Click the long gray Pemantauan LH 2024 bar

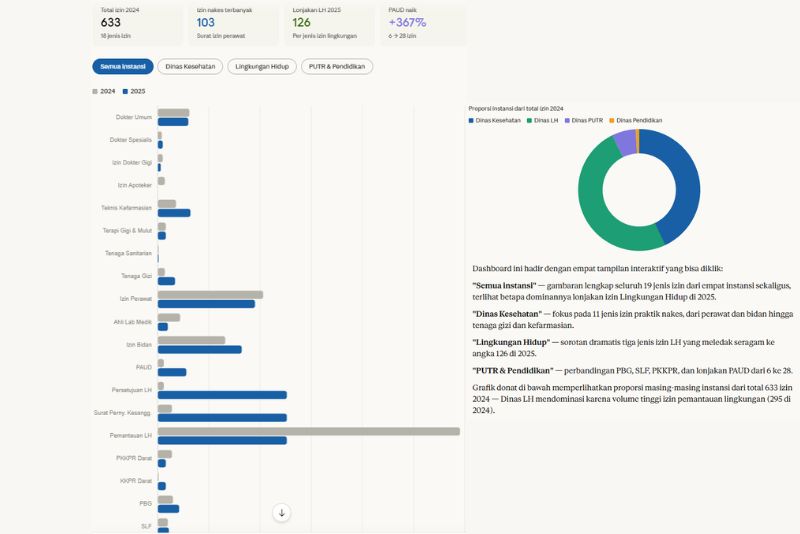[x=308, y=431]
